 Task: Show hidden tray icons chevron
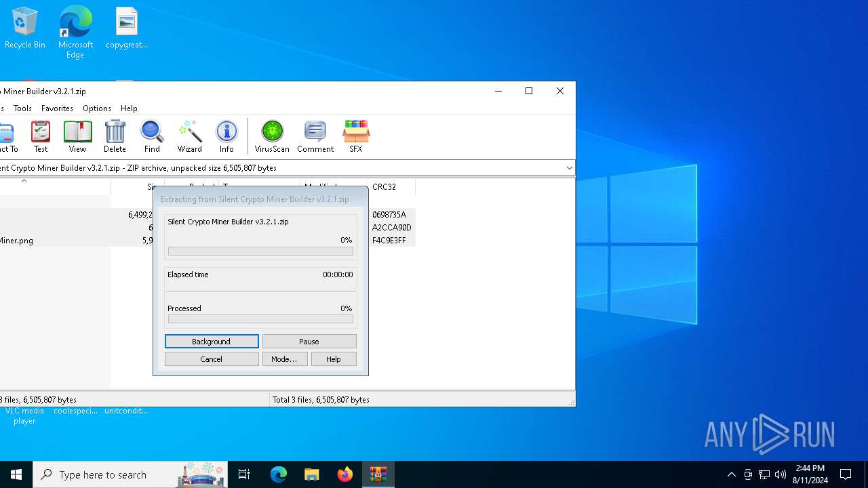[731, 474]
